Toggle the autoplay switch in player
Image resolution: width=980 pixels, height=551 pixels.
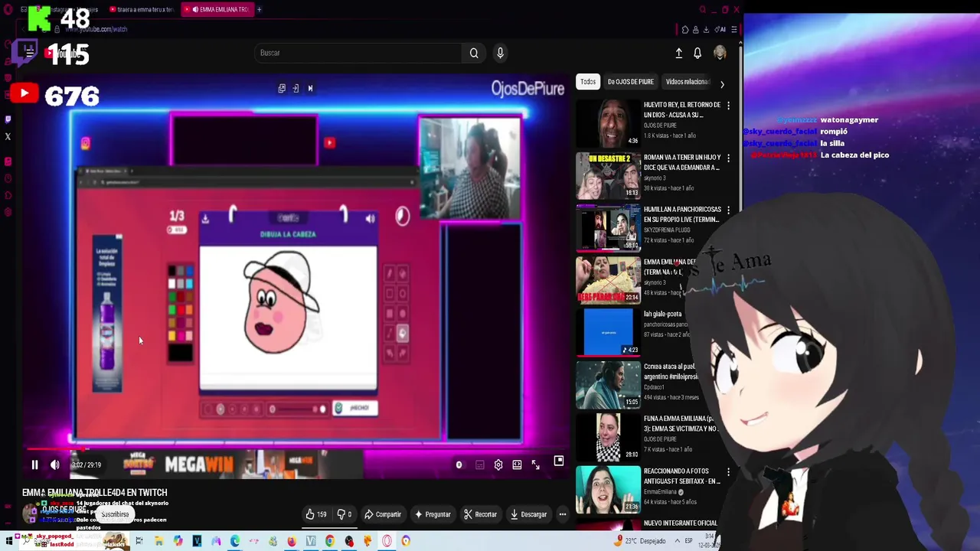coord(459,465)
